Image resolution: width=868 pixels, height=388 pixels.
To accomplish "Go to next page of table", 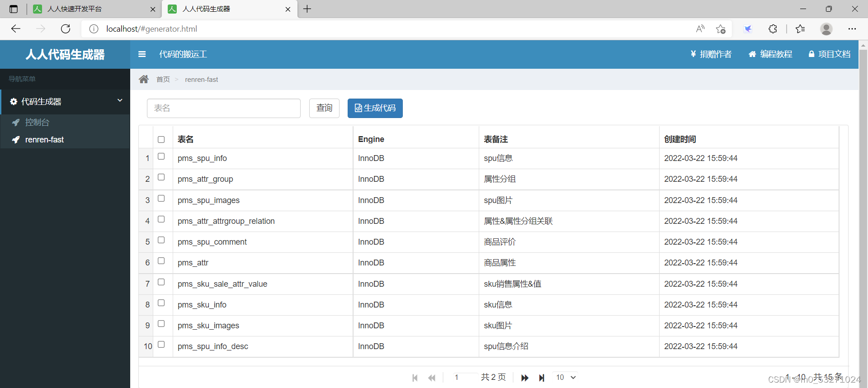I will click(525, 378).
